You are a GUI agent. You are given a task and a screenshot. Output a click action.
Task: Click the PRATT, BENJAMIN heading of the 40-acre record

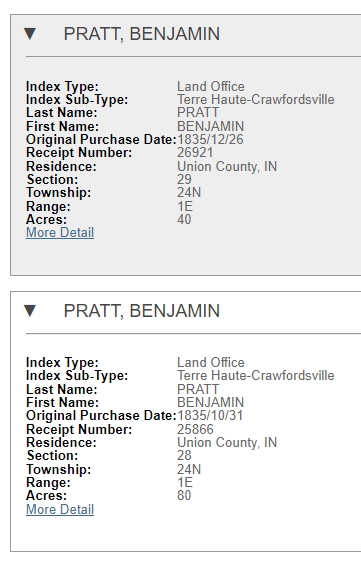coord(142,34)
